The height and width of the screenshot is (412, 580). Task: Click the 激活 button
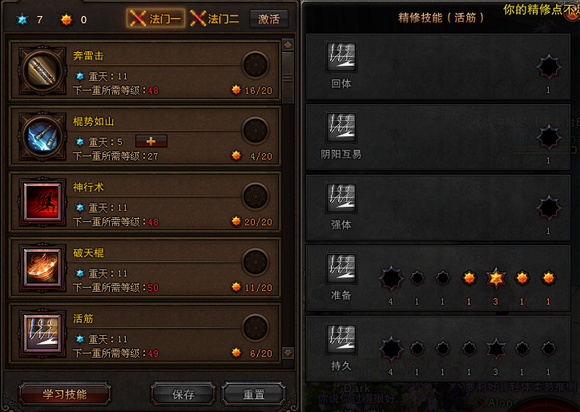pyautogui.click(x=269, y=19)
